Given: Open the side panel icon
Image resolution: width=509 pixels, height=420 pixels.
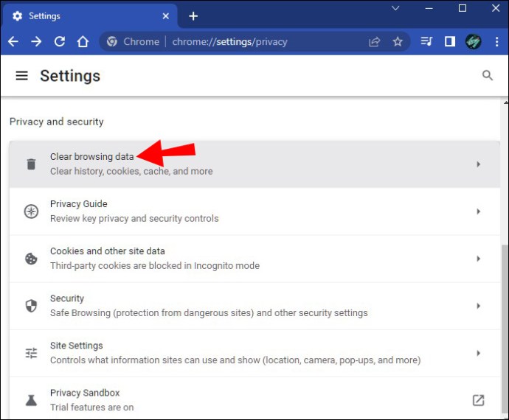Looking at the screenshot, I should 449,41.
